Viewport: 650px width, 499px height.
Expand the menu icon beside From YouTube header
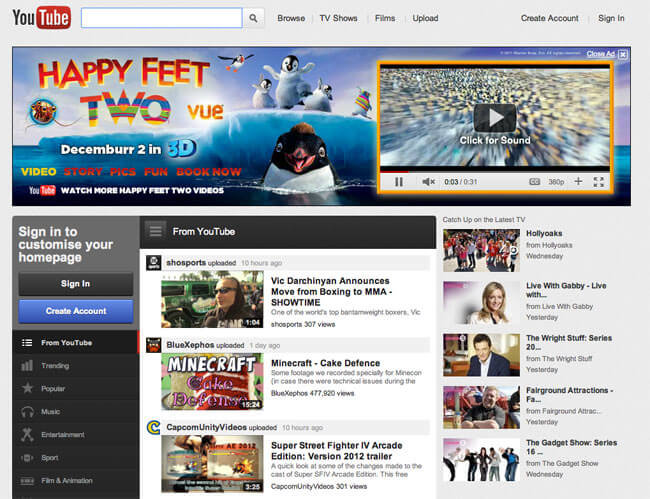pyautogui.click(x=155, y=231)
